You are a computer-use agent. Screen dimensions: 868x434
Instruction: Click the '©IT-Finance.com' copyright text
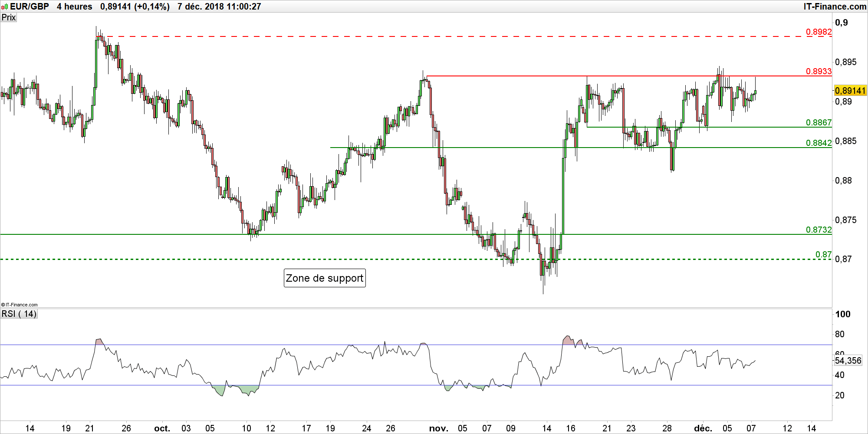pyautogui.click(x=20, y=305)
